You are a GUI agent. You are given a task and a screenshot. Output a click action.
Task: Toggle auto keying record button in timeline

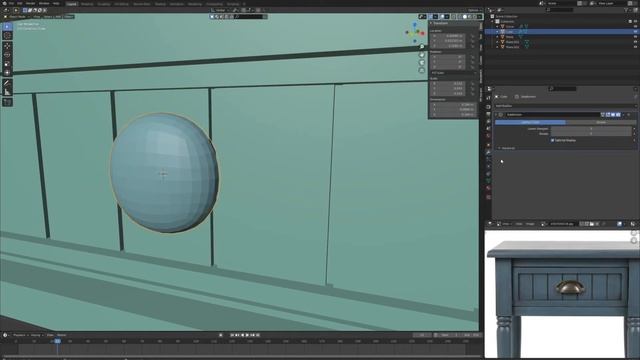pos(220,335)
